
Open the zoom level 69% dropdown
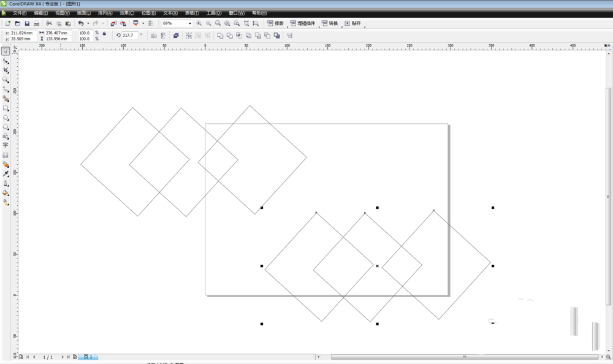[x=189, y=23]
